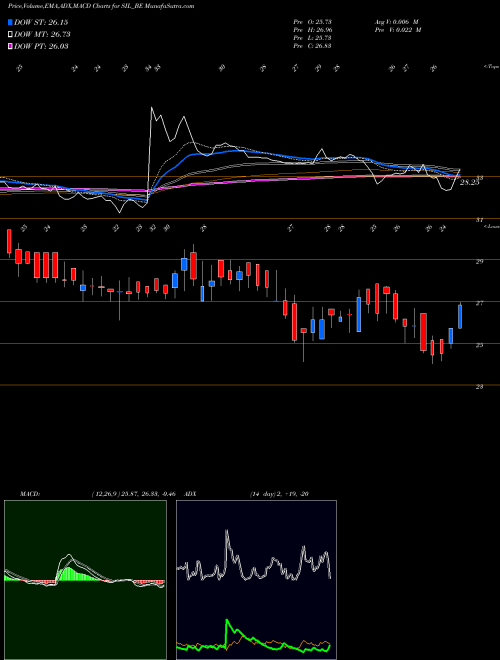Click the 'Pre V: 0.022 M' volume text

coord(398,30)
